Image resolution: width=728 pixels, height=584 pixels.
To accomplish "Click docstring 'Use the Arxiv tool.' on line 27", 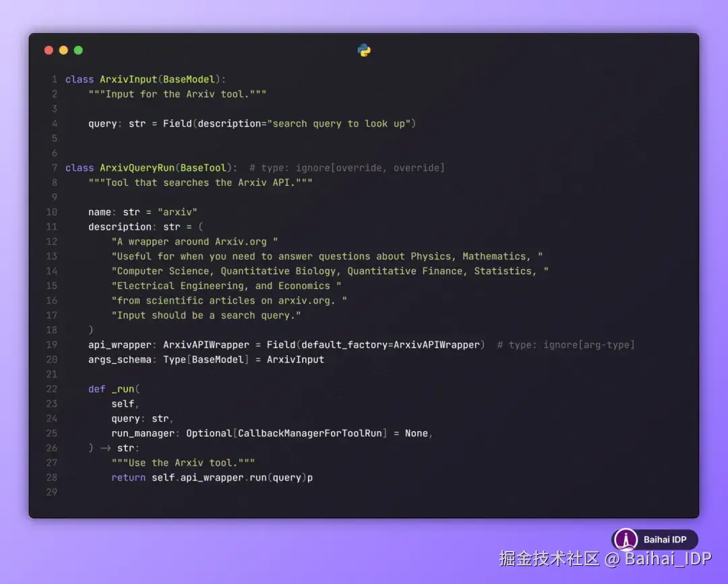I will (x=183, y=463).
